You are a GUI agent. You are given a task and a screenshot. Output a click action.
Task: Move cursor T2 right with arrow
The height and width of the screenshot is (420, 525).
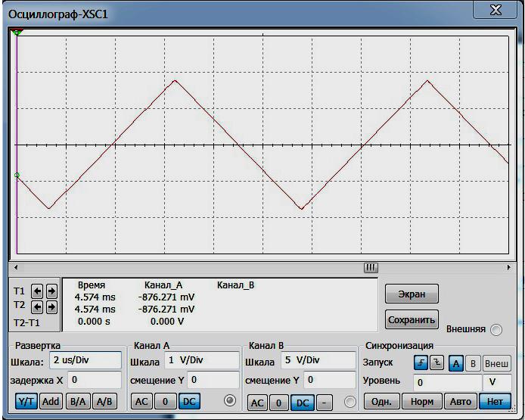click(51, 306)
